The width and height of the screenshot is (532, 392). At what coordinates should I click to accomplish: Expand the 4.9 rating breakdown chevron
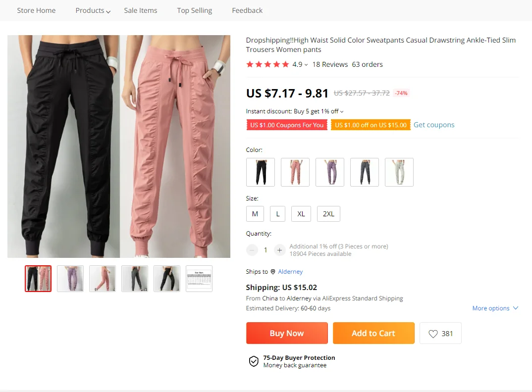pos(306,65)
